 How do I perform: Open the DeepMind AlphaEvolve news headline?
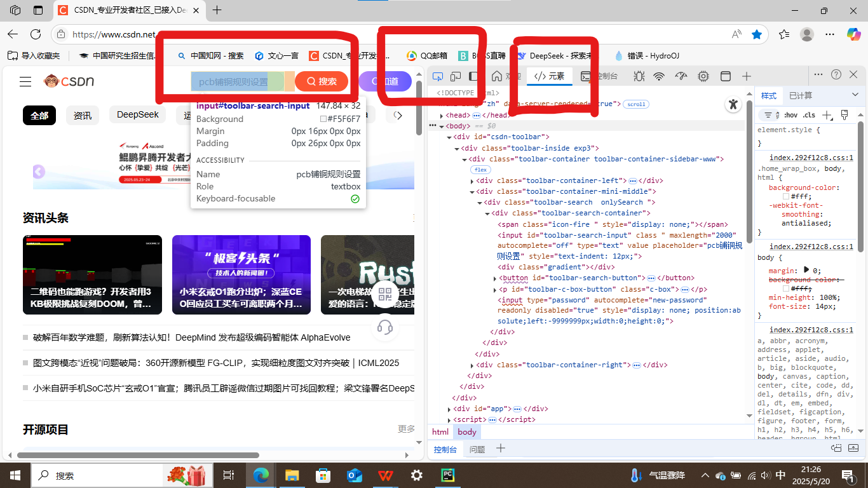(x=192, y=337)
